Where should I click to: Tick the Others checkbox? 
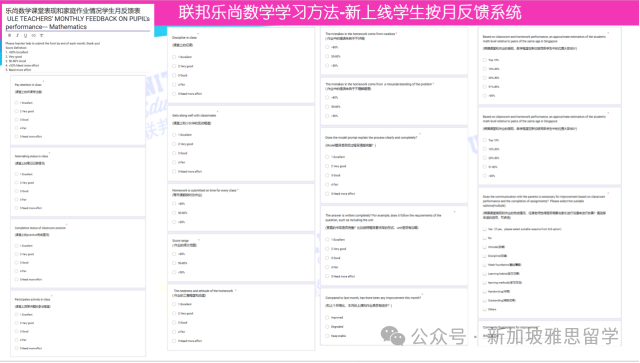coord(484,310)
